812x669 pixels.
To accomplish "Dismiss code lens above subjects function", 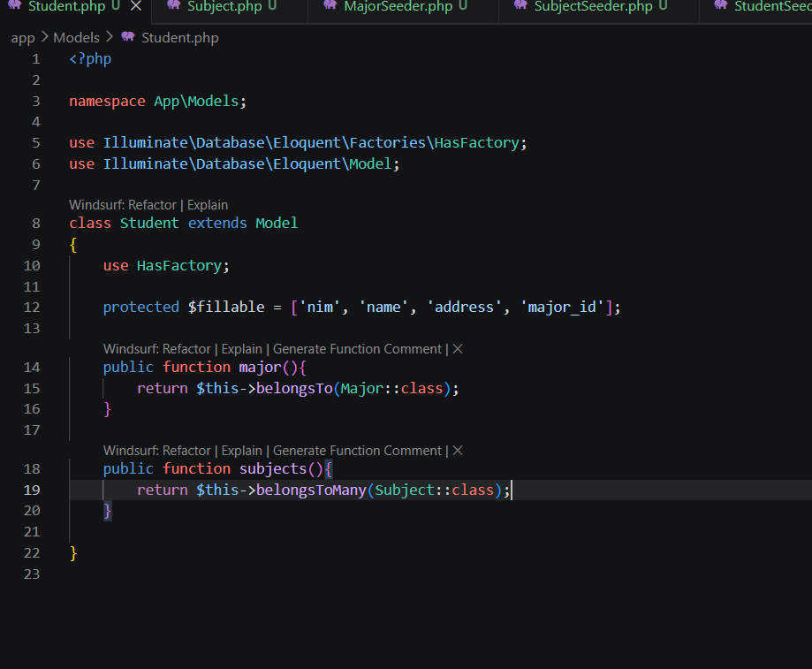I will pos(458,451).
